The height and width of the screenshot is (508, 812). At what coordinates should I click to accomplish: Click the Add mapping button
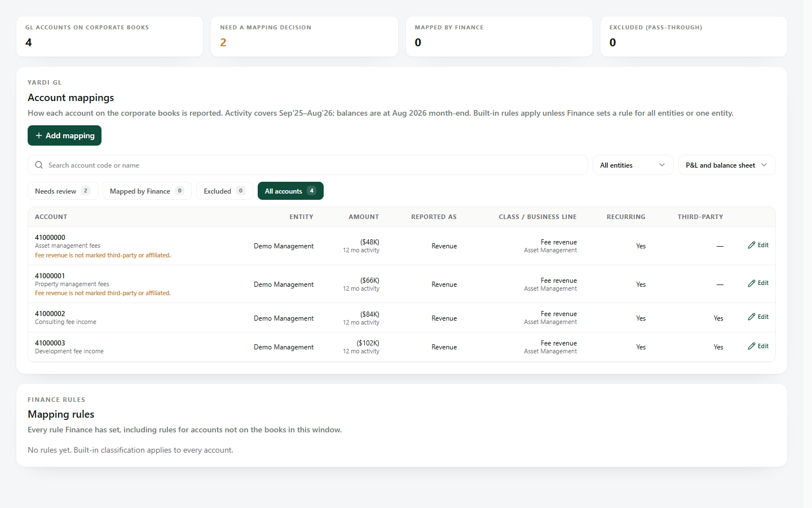coord(65,135)
